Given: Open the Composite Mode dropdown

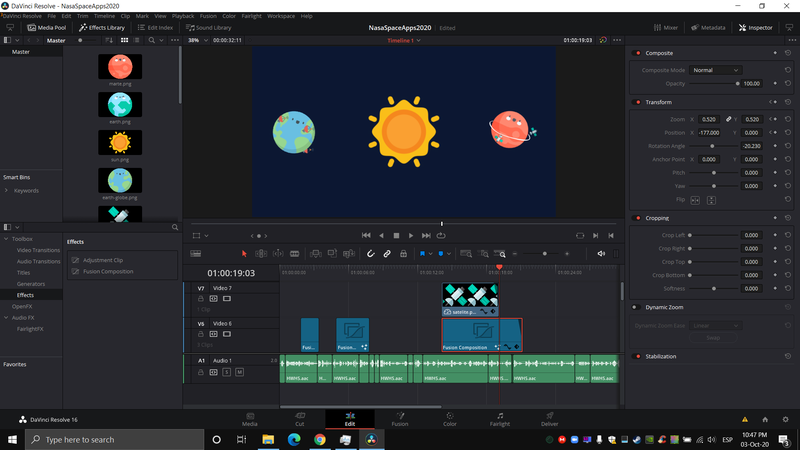Looking at the screenshot, I should 715,70.
